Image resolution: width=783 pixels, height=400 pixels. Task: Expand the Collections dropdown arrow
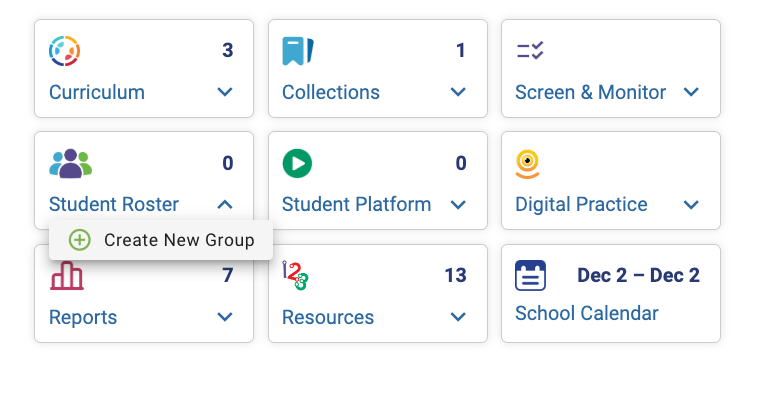(x=458, y=92)
